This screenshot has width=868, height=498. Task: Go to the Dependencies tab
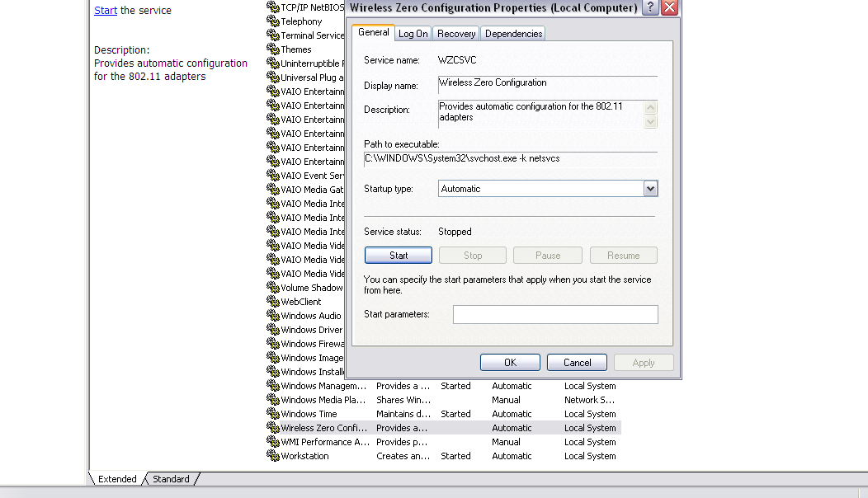tap(513, 34)
